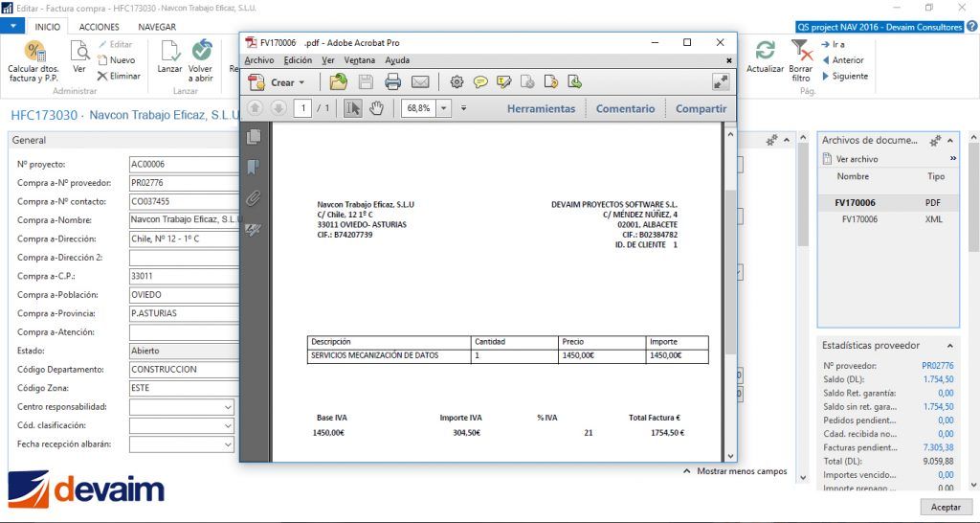Click Eliminar in the Administrar group
The image size is (980, 523).
pyautogui.click(x=119, y=76)
